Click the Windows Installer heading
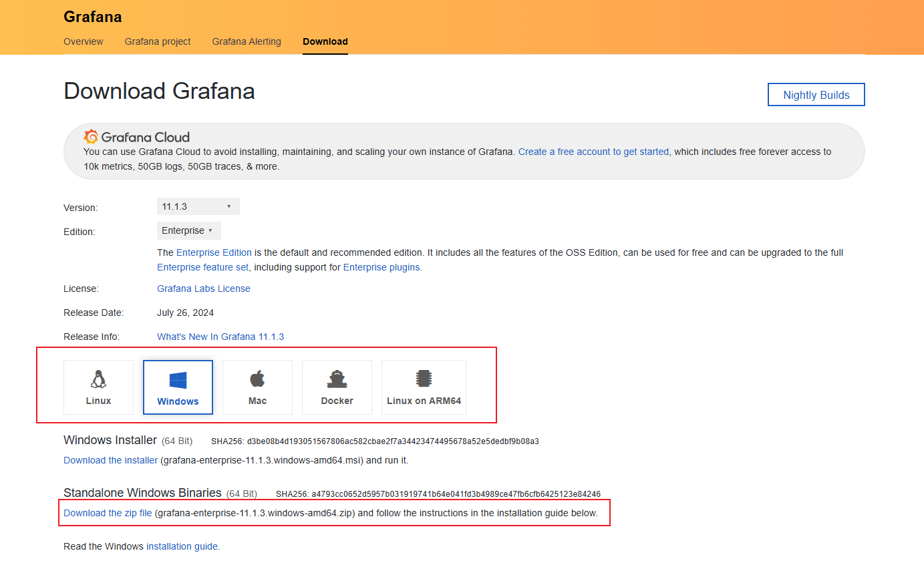The width and height of the screenshot is (924, 569). point(110,440)
